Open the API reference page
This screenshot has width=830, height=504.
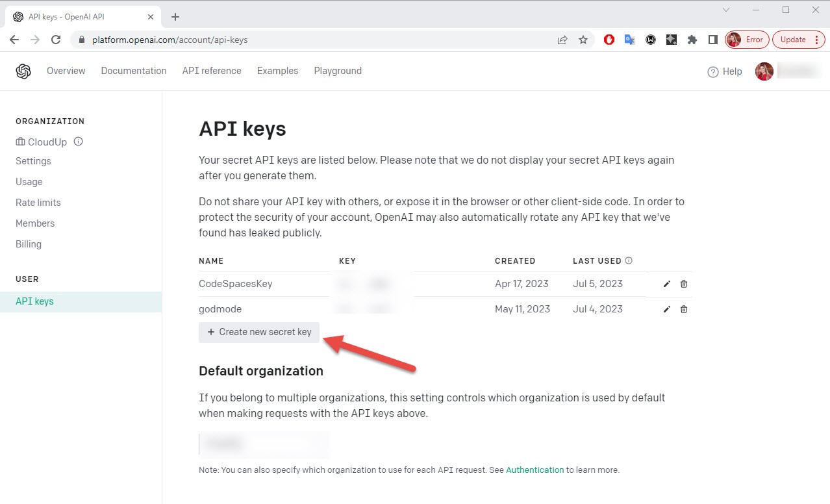(212, 71)
